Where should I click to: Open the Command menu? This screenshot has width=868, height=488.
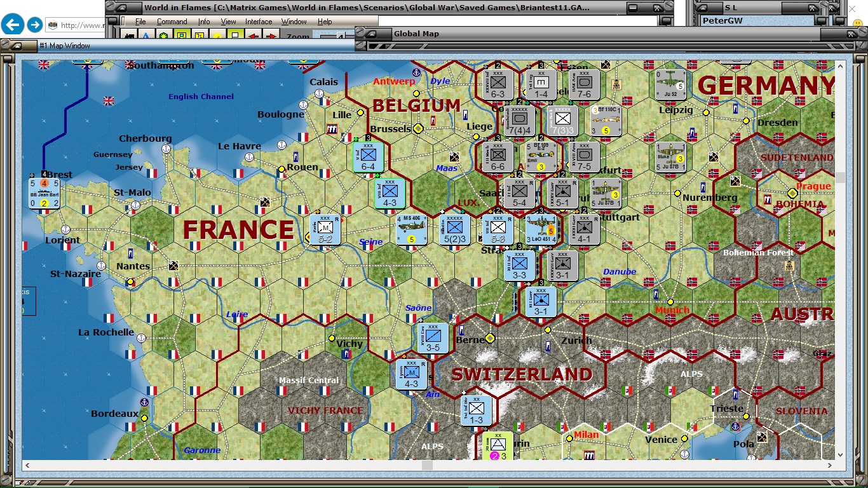(172, 22)
